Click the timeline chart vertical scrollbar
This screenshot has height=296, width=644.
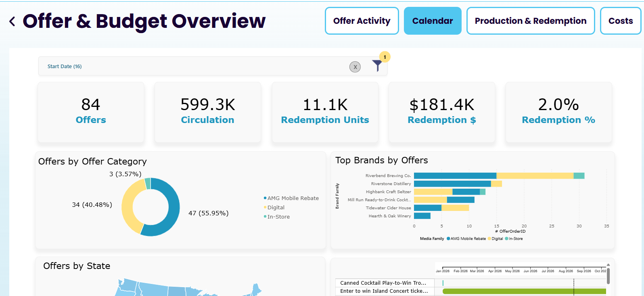click(608, 276)
